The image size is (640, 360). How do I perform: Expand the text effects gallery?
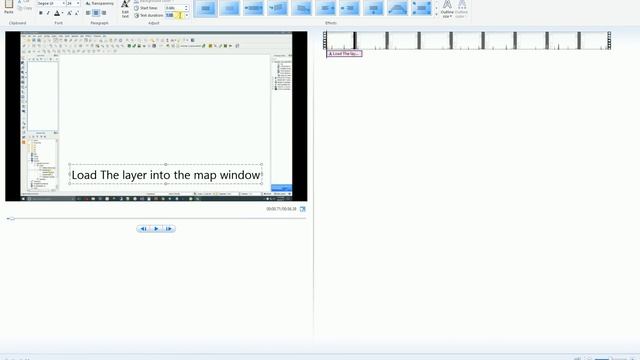(x=436, y=15)
